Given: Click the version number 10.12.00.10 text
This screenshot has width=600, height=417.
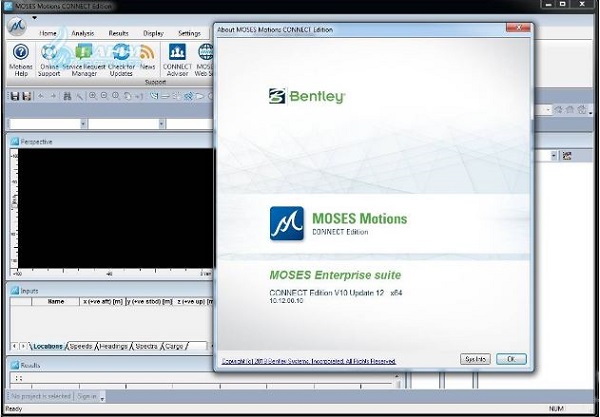Looking at the screenshot, I should pyautogui.click(x=286, y=301).
